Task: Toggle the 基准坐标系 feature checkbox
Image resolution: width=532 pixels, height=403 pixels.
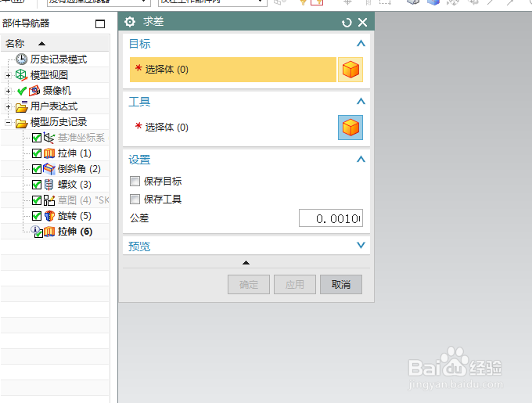Action: [x=37, y=138]
